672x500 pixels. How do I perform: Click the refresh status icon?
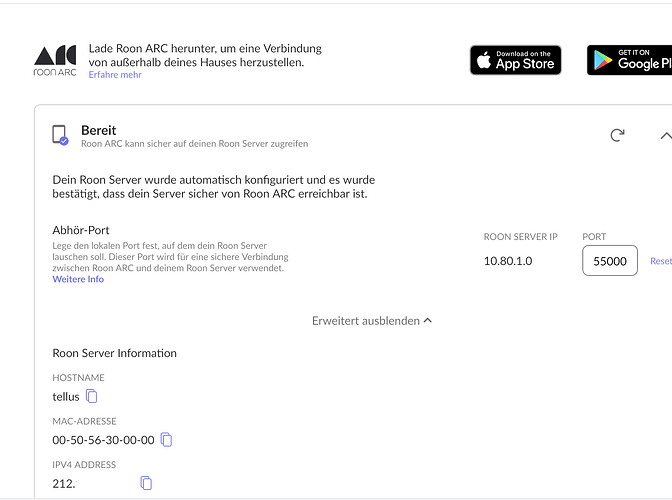pyautogui.click(x=617, y=135)
